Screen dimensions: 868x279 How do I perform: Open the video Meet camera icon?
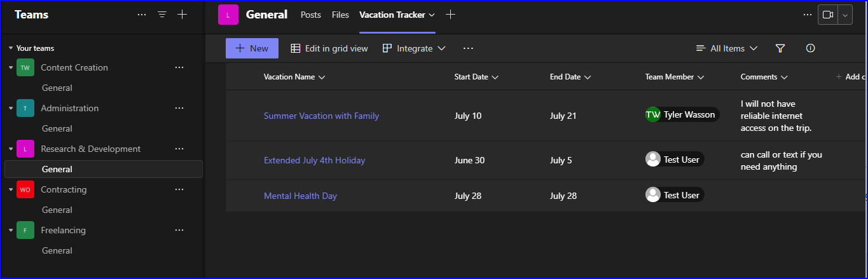tap(827, 15)
